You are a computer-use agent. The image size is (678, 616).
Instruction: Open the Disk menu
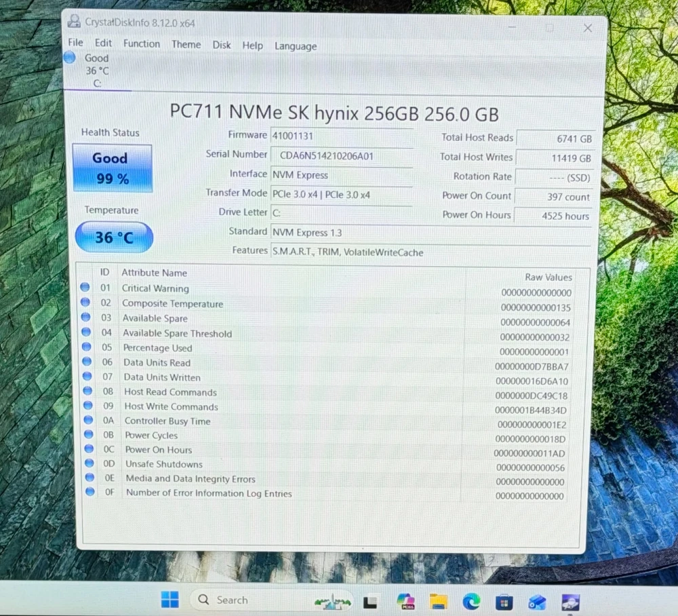[222, 45]
